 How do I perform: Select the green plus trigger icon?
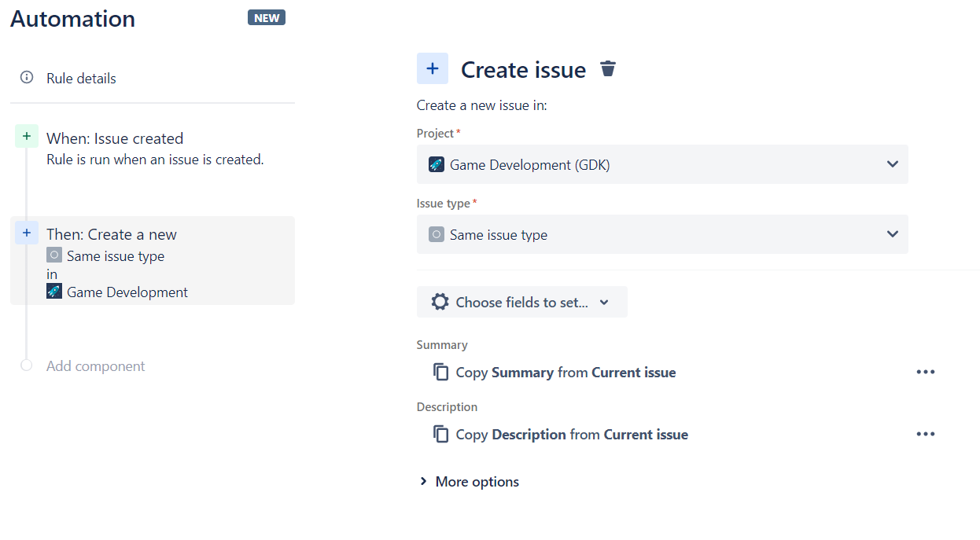pyautogui.click(x=27, y=137)
